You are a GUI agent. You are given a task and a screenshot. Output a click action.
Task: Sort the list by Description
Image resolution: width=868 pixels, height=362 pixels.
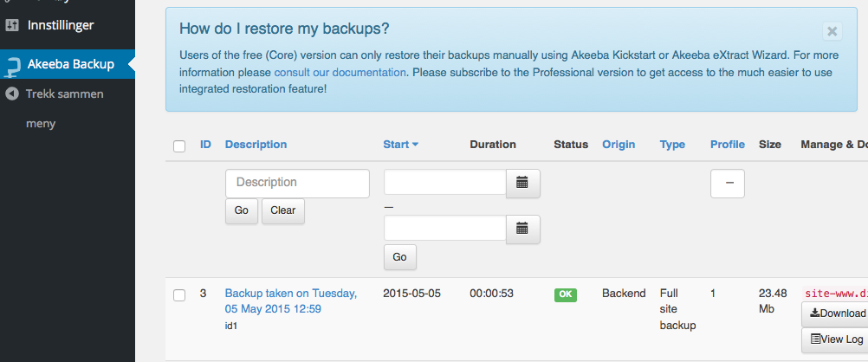click(x=256, y=145)
